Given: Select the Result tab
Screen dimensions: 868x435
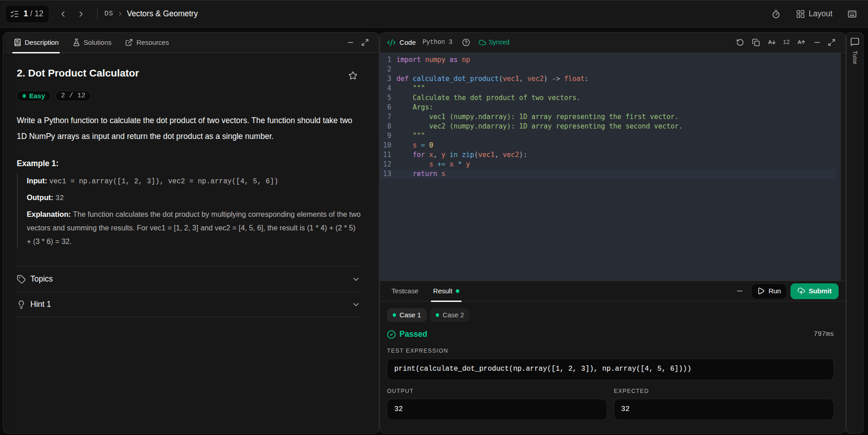Looking at the screenshot, I should 446,291.
